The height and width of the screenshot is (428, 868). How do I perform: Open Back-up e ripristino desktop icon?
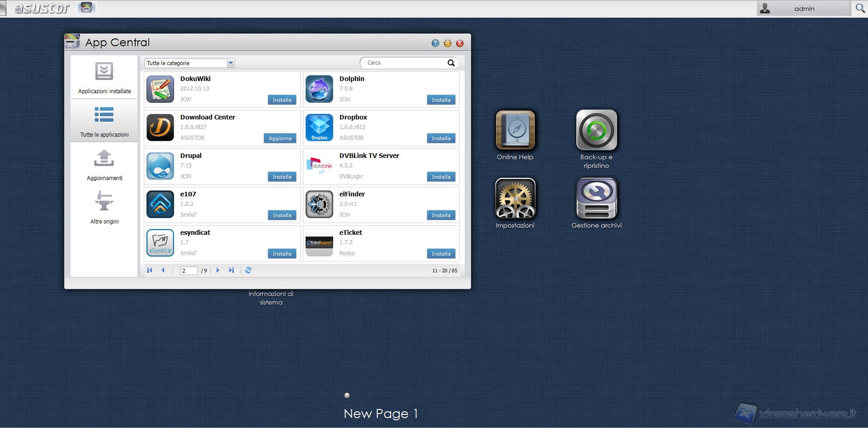[x=596, y=130]
